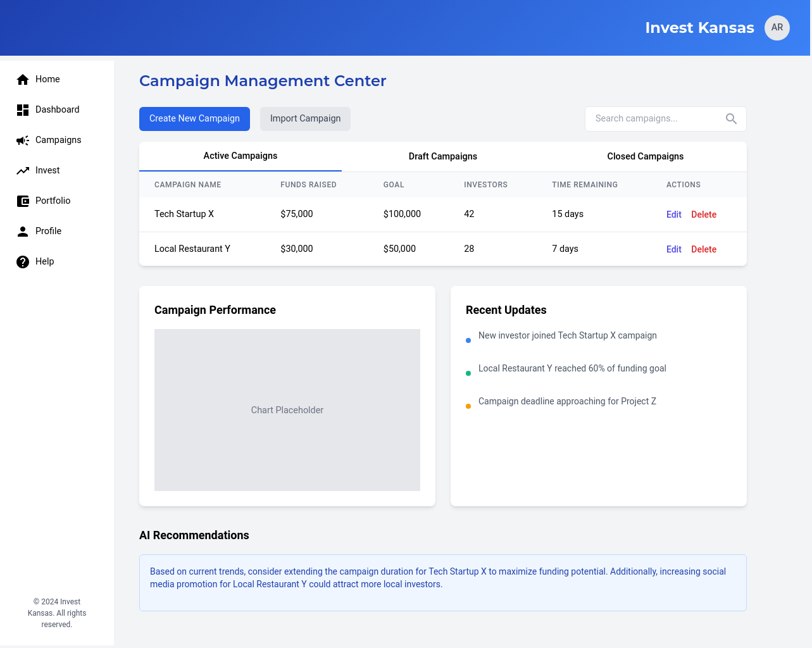Open the AR user avatar
This screenshot has height=648, width=812.
point(777,28)
